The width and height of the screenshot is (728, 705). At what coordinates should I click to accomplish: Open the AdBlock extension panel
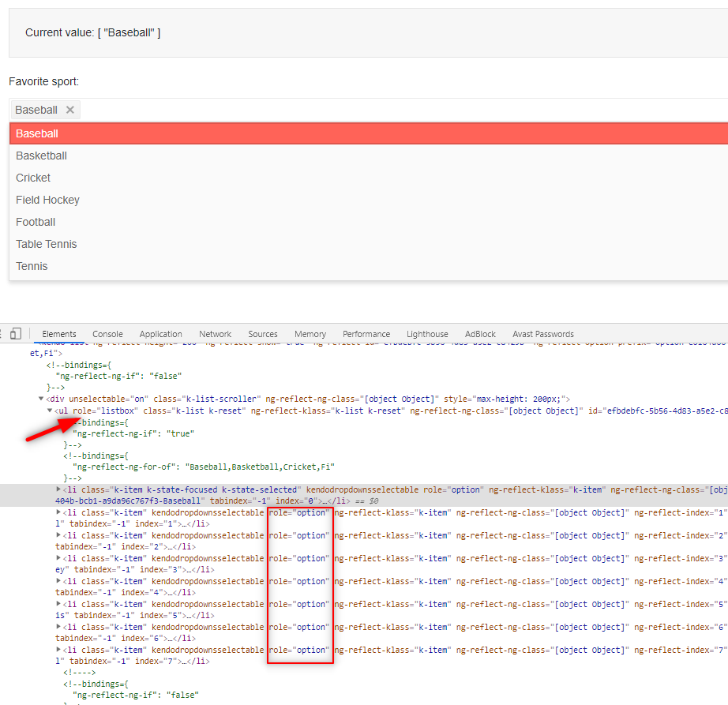(479, 334)
